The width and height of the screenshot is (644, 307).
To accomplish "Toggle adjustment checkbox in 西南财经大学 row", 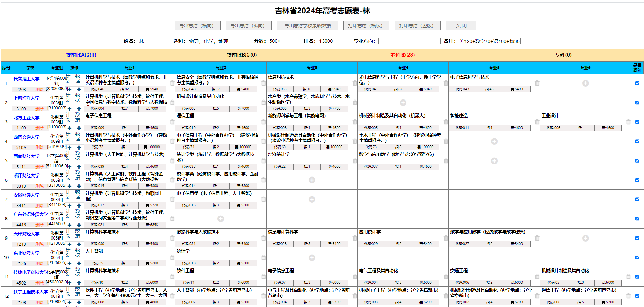I will click(637, 160).
